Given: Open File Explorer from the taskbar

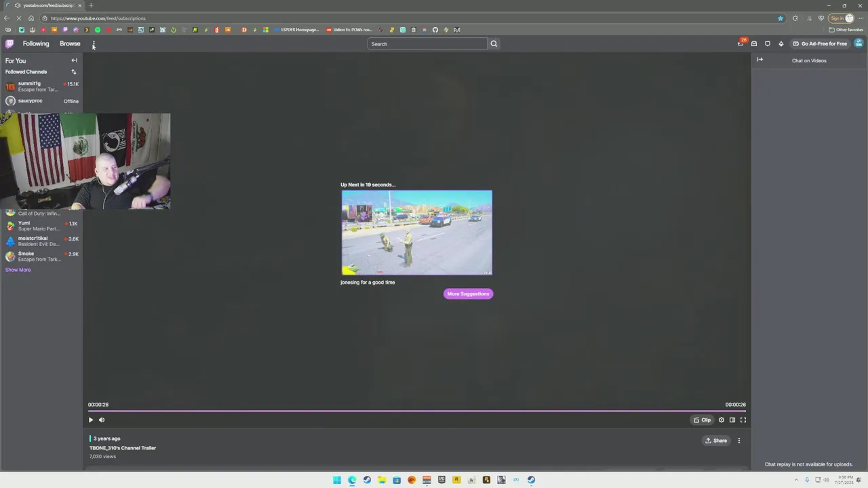Looking at the screenshot, I should click(382, 480).
